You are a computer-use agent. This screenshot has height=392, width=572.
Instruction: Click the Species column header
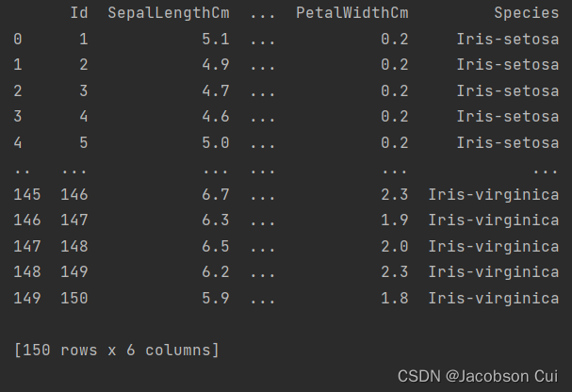[527, 13]
